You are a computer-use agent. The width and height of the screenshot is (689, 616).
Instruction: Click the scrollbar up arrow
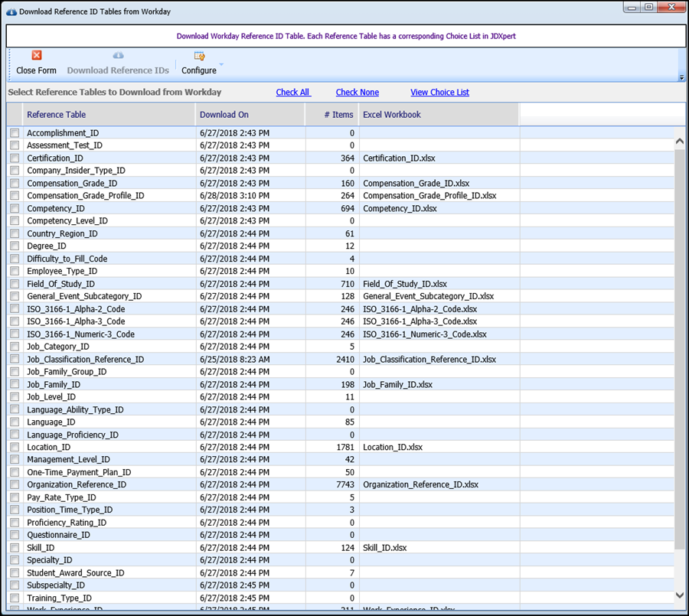[679, 142]
